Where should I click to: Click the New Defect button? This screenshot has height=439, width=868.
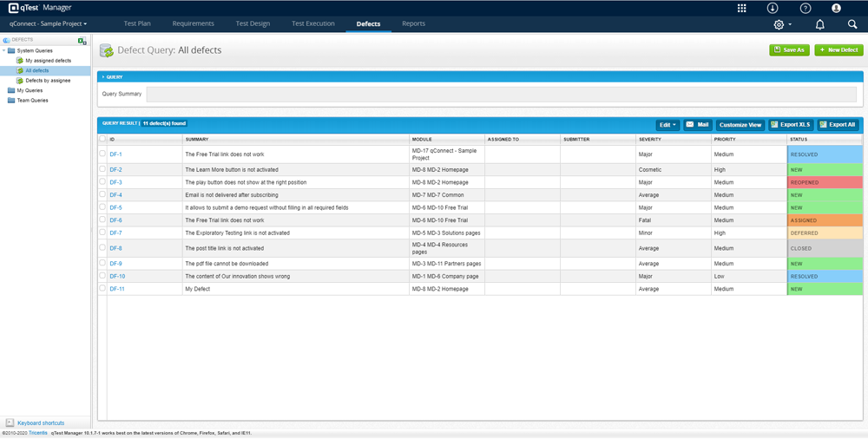pos(838,50)
